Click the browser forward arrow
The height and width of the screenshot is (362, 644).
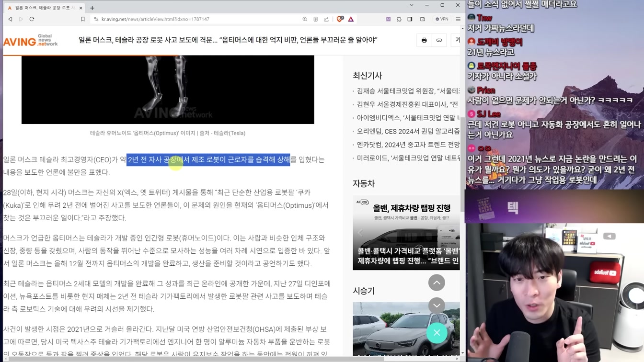click(x=21, y=19)
